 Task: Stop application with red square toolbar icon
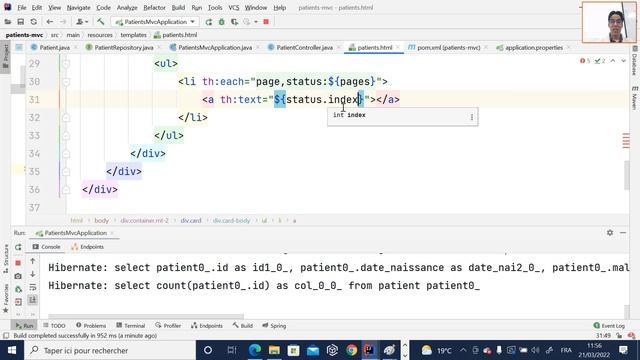tap(266, 22)
